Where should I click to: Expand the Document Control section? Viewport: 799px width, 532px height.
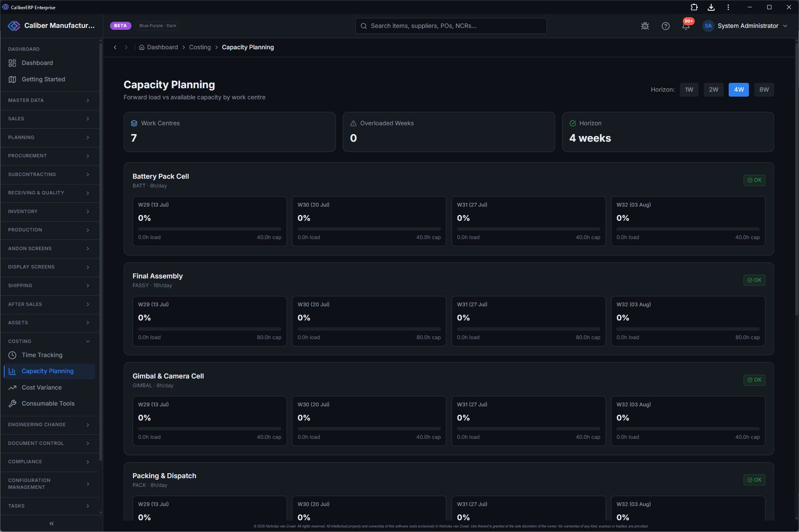coord(49,443)
